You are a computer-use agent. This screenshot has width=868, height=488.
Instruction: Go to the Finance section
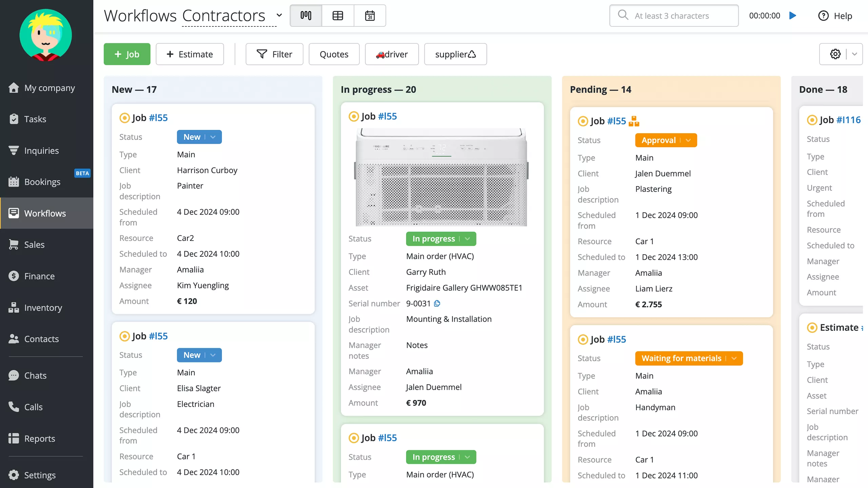tap(39, 276)
